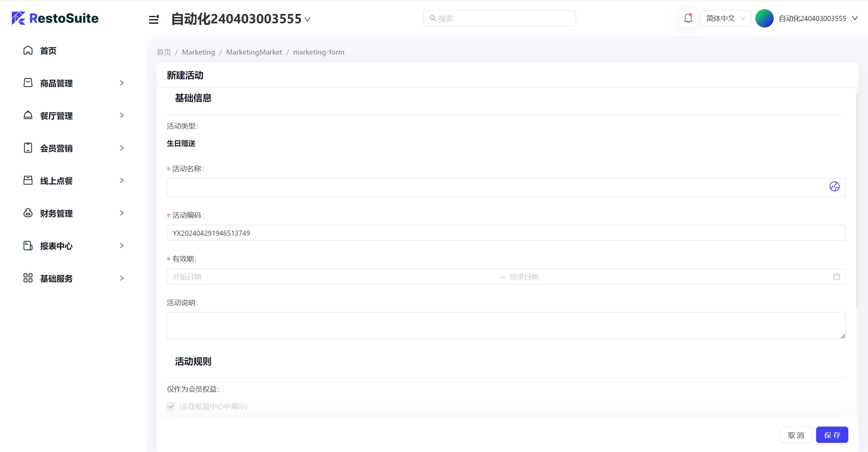This screenshot has width=868, height=452.
Task: Click the 基础服务 grid icon
Action: (x=28, y=278)
